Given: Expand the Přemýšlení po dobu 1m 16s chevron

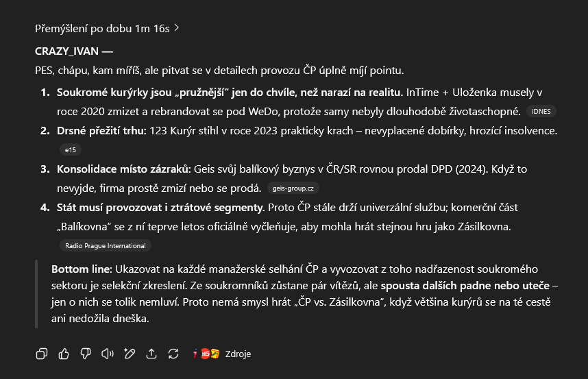Looking at the screenshot, I should click(x=177, y=28).
